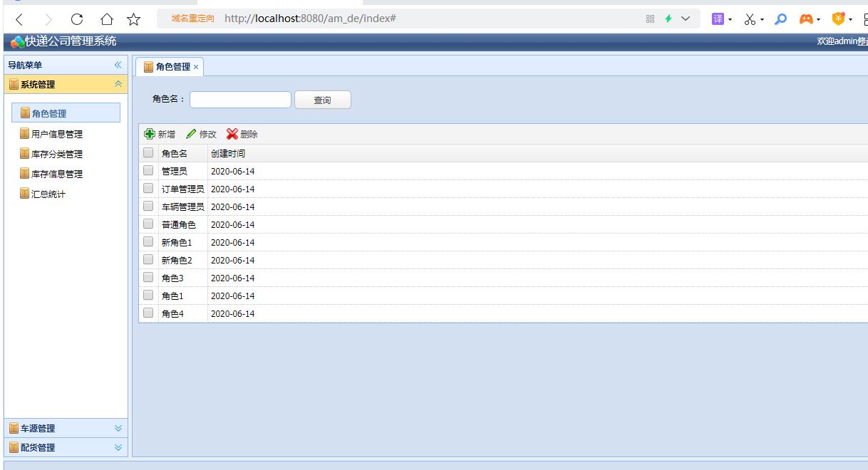Click the browser home icon
Screen dimensions: 868x470
(x=106, y=19)
